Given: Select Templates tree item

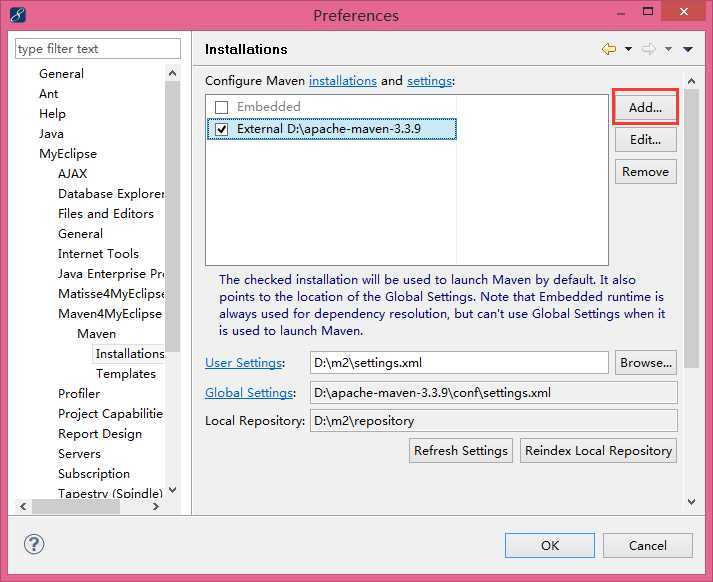Looking at the screenshot, I should point(126,374).
